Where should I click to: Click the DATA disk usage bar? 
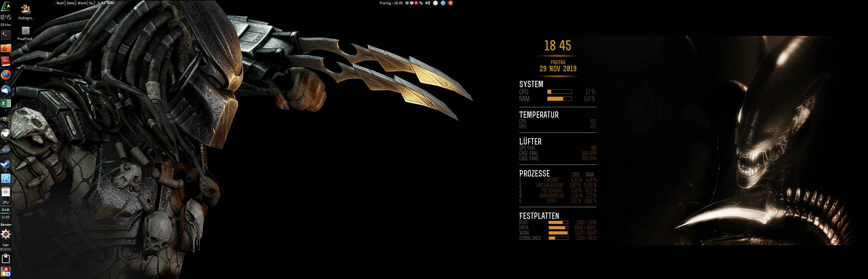[x=558, y=228]
